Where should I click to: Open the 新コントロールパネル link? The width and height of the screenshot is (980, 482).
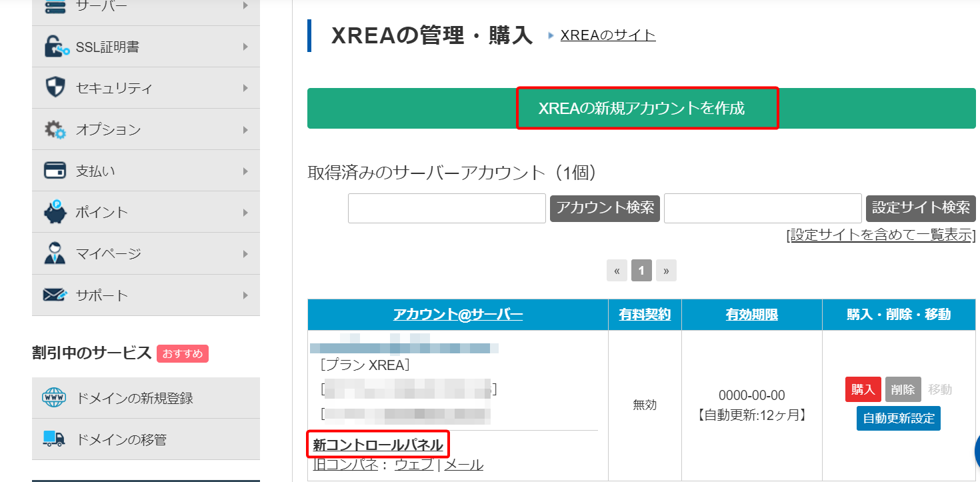377,444
